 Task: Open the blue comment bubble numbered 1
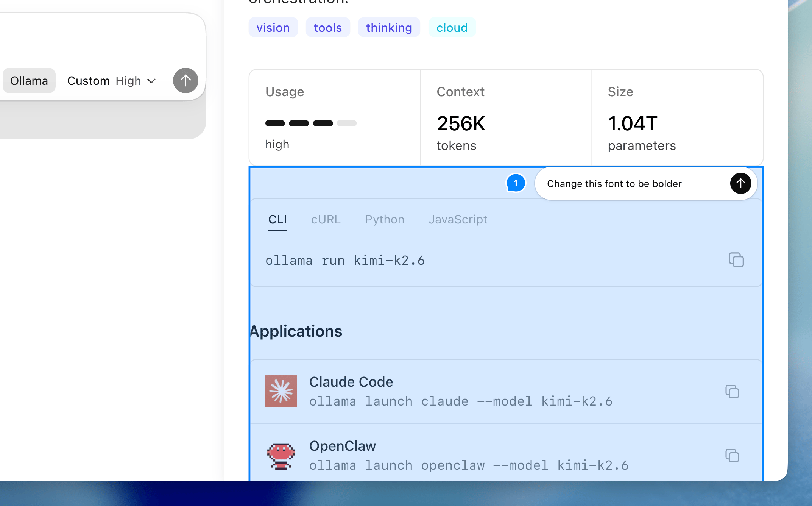point(516,183)
